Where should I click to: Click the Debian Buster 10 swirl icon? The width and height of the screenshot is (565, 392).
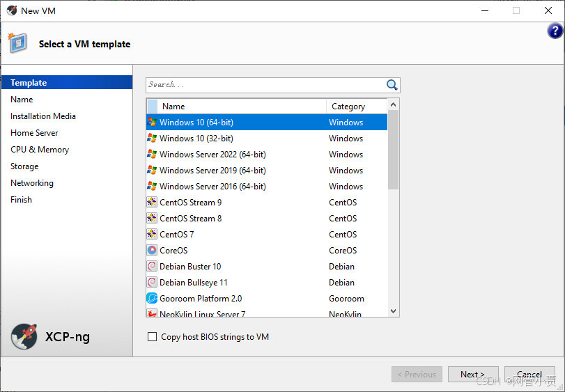152,267
